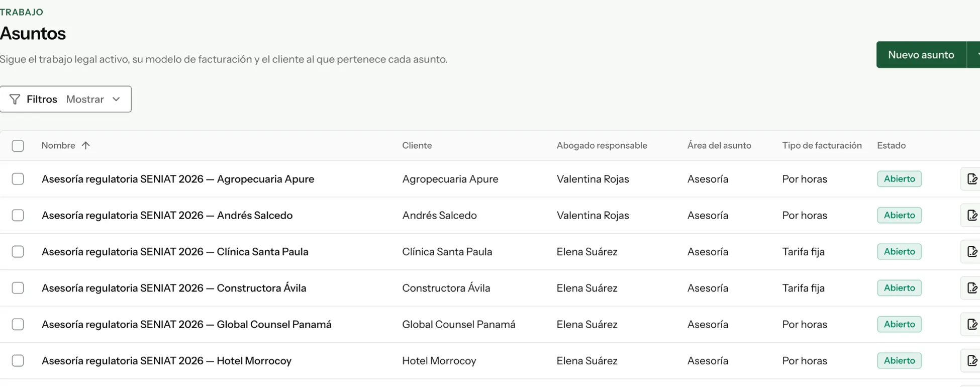Select the Agropecuaria Apure row checkbox
Image resolution: width=980 pixels, height=387 pixels.
tap(18, 179)
